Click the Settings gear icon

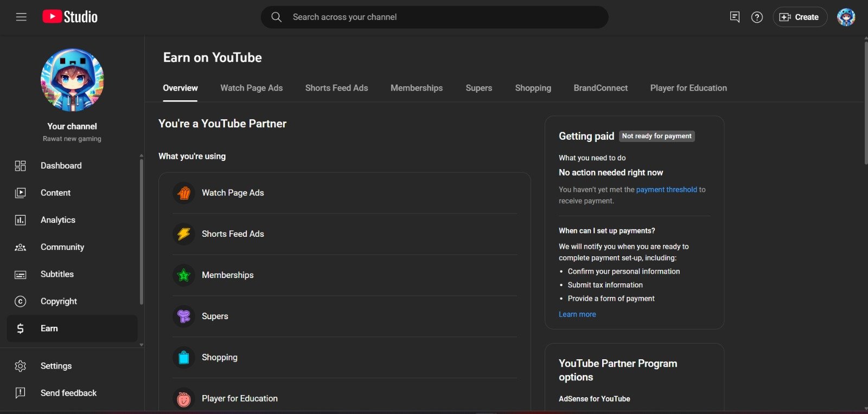click(x=20, y=366)
